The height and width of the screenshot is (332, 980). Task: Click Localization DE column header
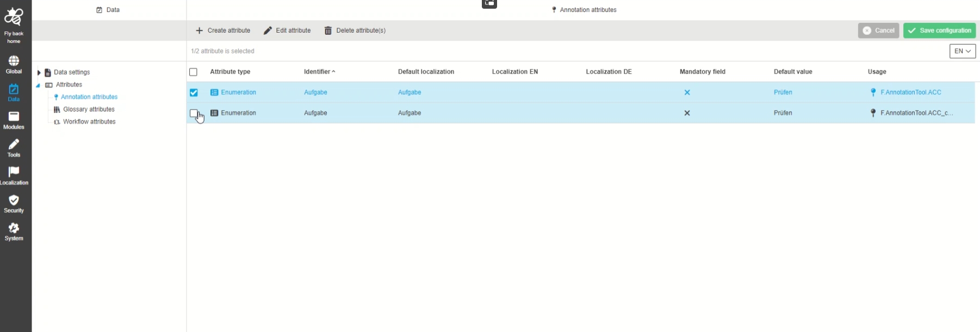point(609,72)
